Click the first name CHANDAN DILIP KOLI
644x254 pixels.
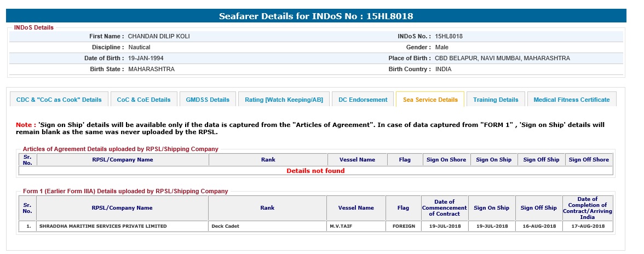(x=159, y=36)
